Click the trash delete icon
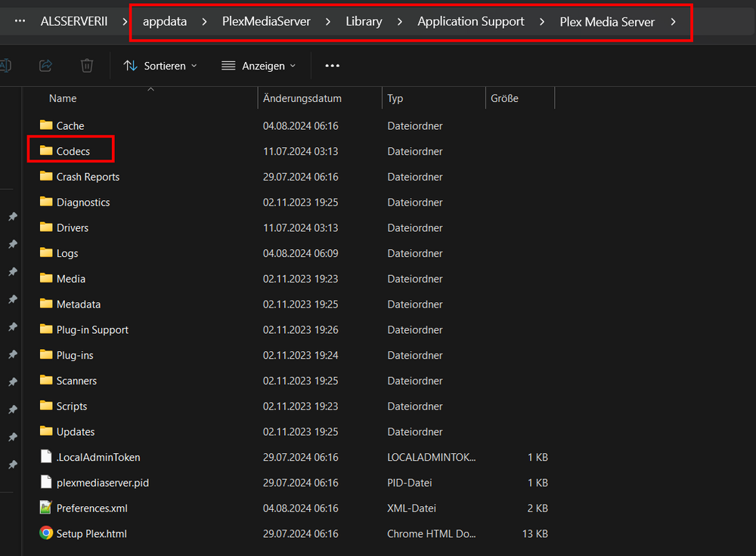The width and height of the screenshot is (756, 556). pyautogui.click(x=87, y=66)
